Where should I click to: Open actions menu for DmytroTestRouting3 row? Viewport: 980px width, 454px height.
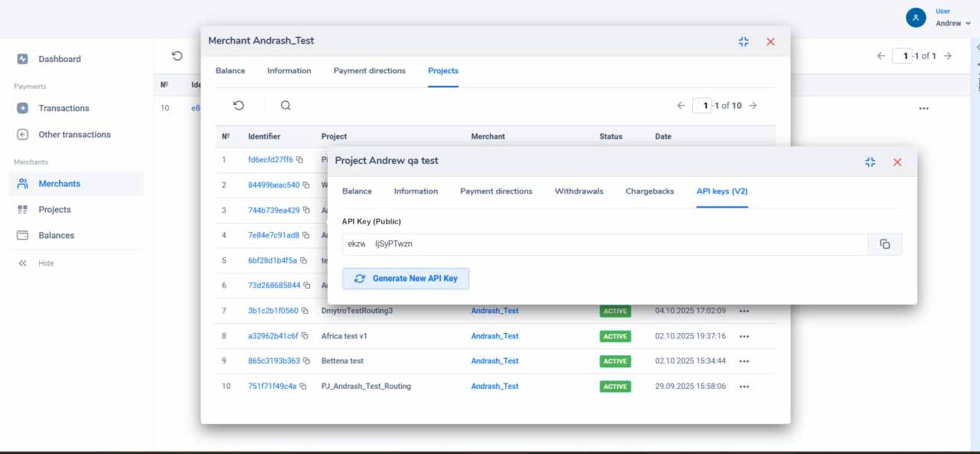(744, 311)
